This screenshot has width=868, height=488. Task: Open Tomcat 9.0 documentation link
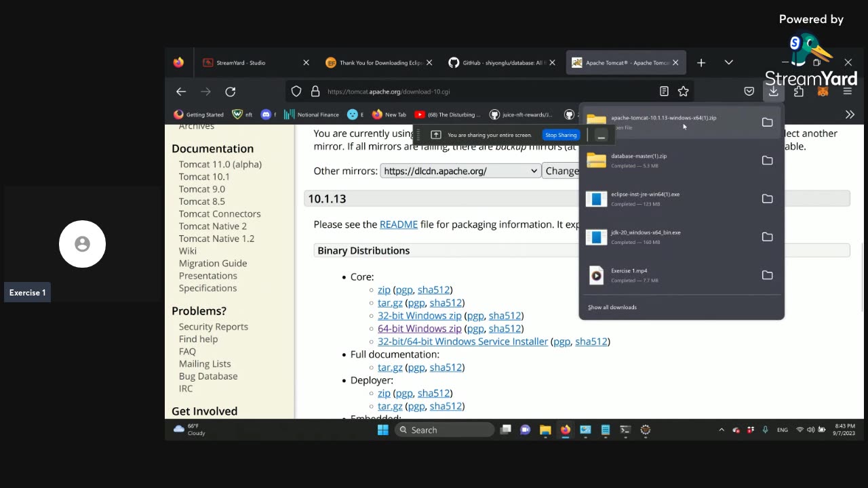[202, 189]
